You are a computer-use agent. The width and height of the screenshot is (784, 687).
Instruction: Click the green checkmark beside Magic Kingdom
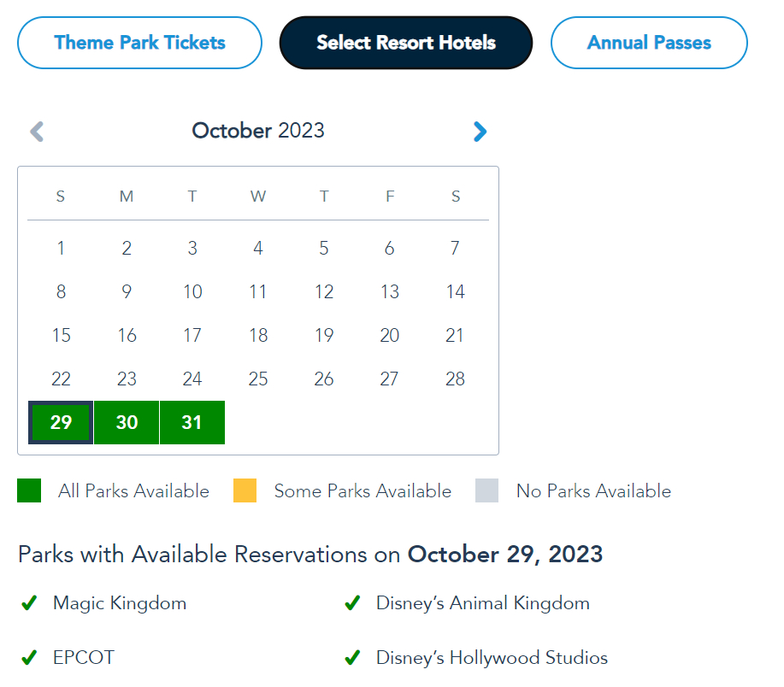click(x=29, y=603)
